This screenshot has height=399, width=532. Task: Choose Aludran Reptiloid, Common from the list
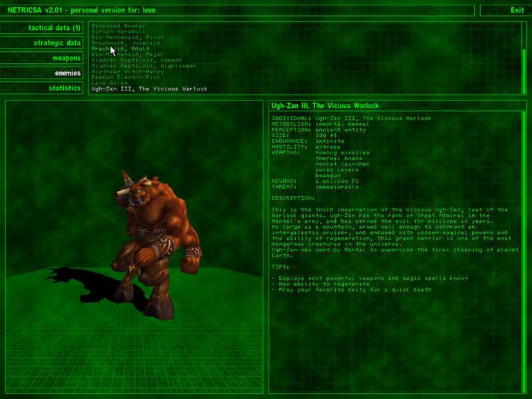click(136, 60)
